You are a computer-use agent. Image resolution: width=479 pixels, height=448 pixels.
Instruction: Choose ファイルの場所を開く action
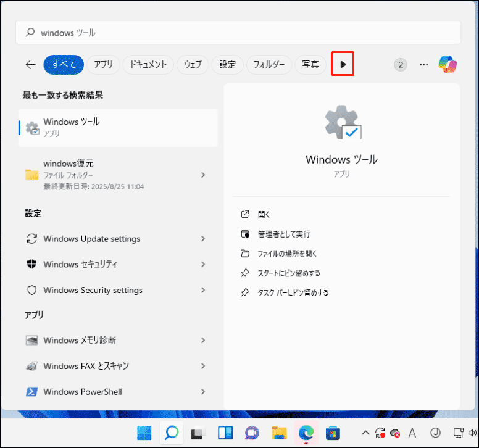coord(278,254)
